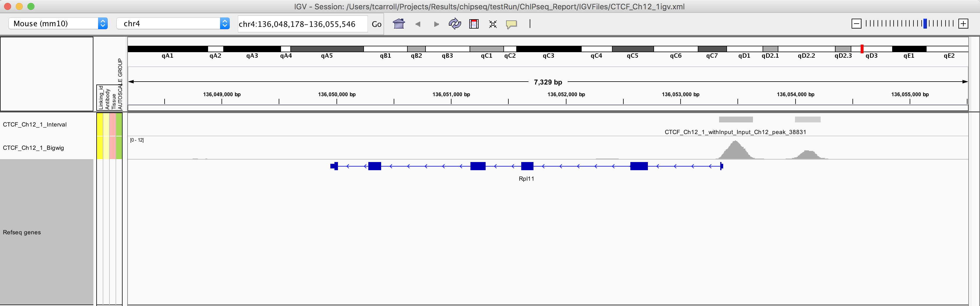Click the pink attribute cell of Interval track
The image size is (980, 306).
[113, 124]
